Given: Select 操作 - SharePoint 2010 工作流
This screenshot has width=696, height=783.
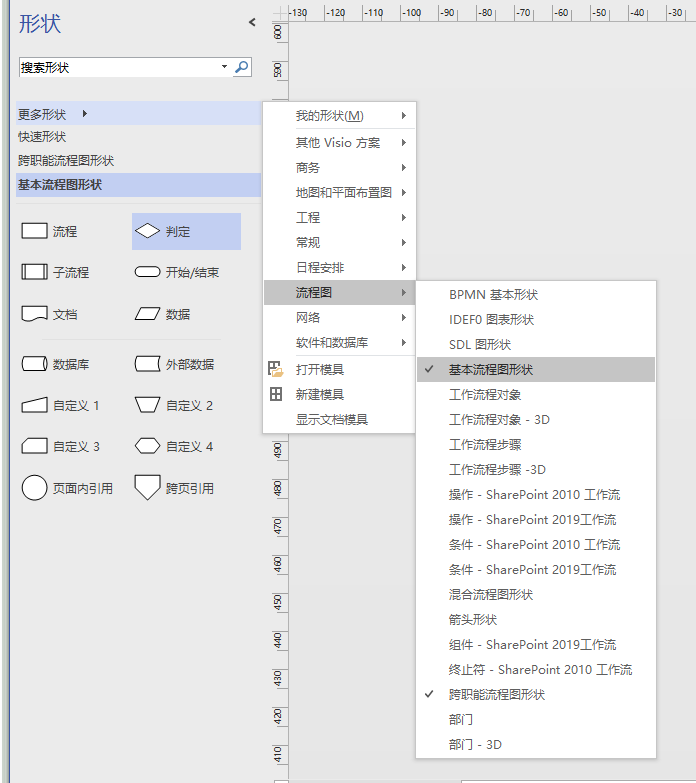Looking at the screenshot, I should (x=536, y=494).
